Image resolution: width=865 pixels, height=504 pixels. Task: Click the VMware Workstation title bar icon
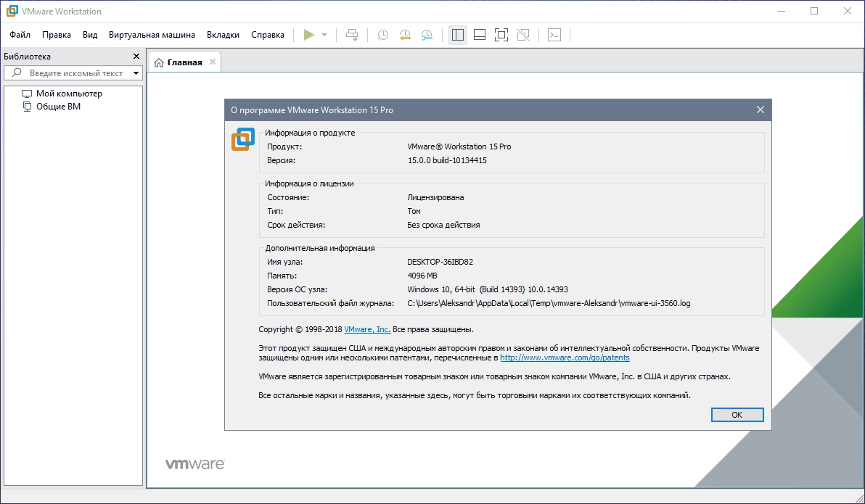click(12, 11)
